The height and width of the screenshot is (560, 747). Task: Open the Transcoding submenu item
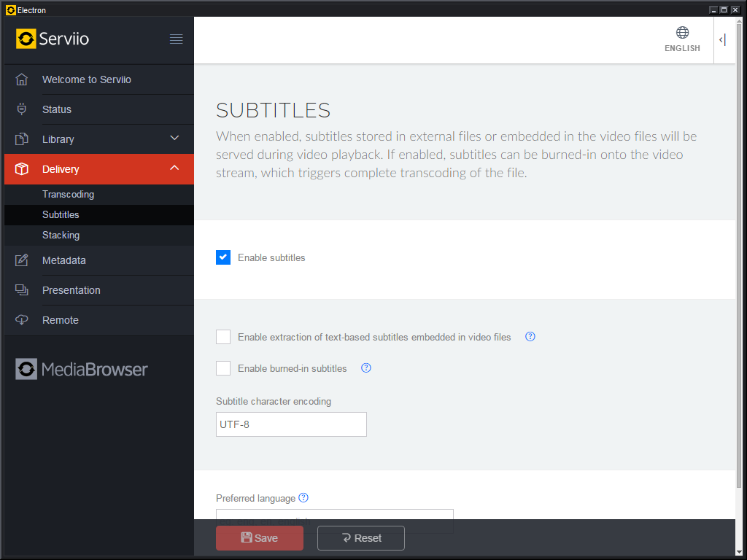click(68, 195)
